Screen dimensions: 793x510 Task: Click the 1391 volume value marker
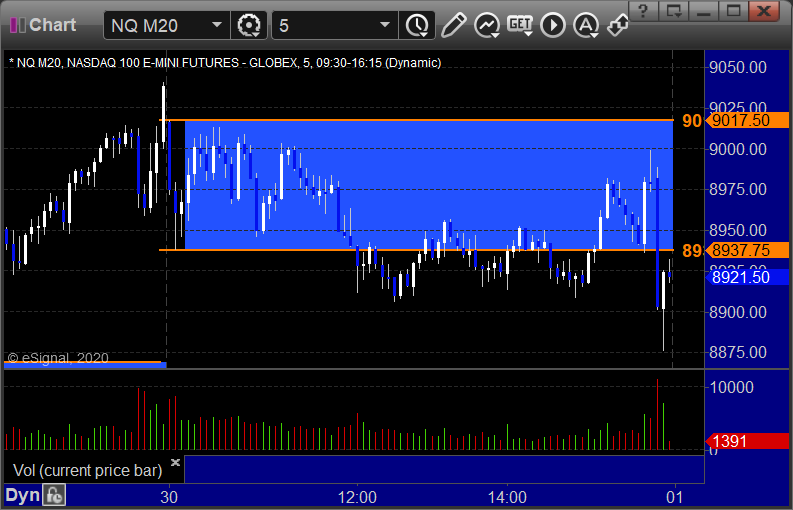747,441
